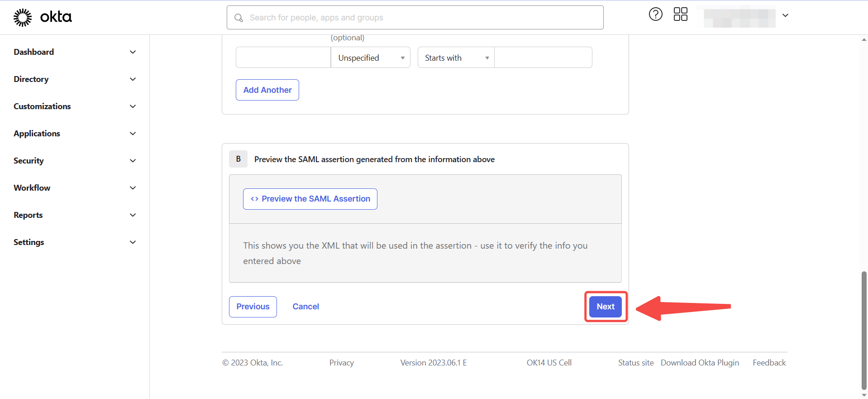Open the Unspecified name format dropdown
The height and width of the screenshot is (399, 868).
click(370, 58)
